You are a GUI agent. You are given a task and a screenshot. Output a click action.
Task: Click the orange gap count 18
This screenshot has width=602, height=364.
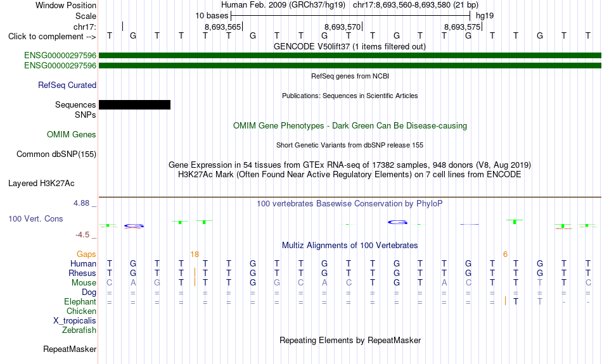point(195,254)
